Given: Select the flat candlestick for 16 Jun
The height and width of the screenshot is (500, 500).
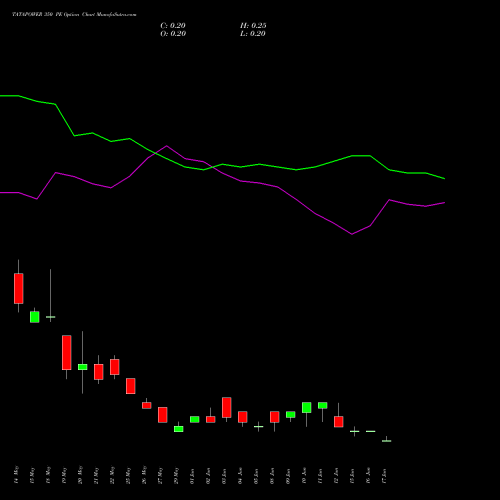Looking at the screenshot, I should [x=371, y=431].
